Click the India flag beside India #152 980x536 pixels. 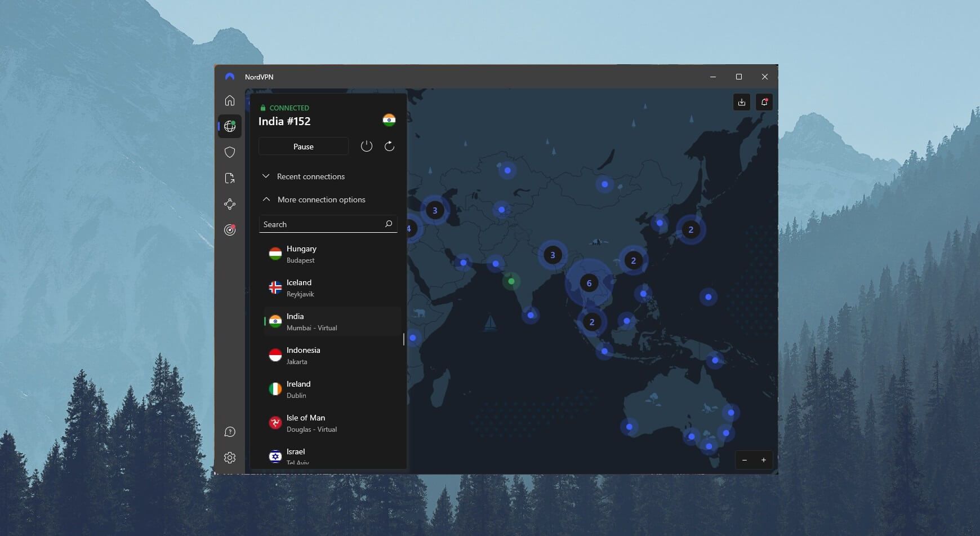[389, 120]
